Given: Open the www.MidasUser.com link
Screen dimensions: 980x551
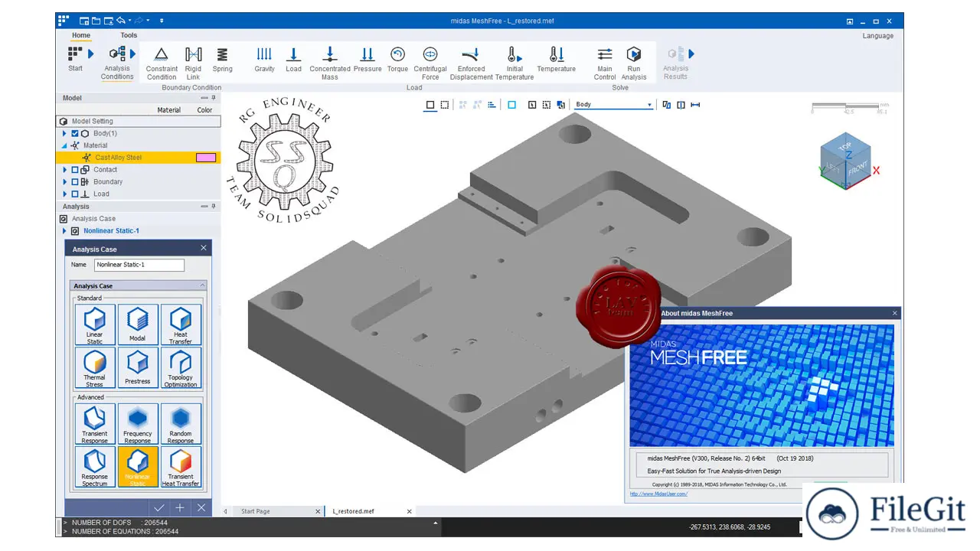Looking at the screenshot, I should pos(658,494).
